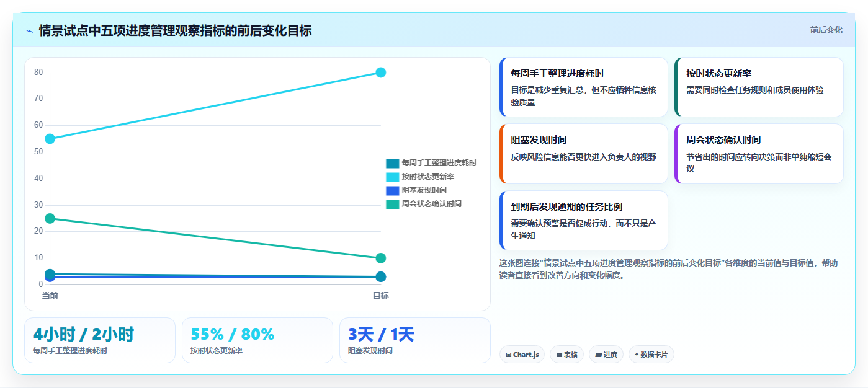Click the 周会状态确认时间 point at 25

[50, 218]
